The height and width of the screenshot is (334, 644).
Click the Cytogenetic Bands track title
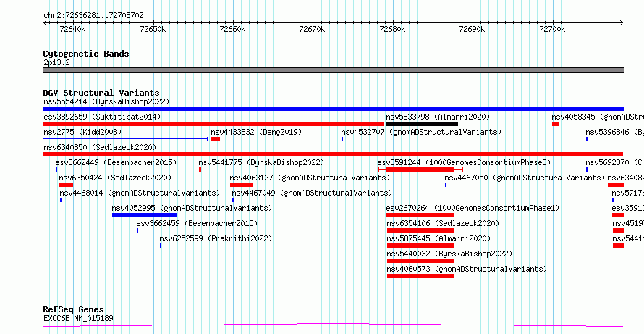[x=86, y=54]
